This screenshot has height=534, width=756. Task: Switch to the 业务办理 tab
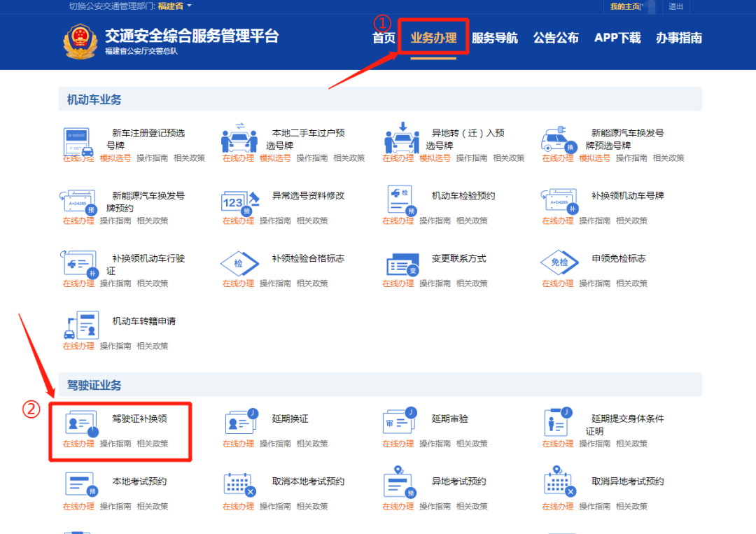coord(433,38)
